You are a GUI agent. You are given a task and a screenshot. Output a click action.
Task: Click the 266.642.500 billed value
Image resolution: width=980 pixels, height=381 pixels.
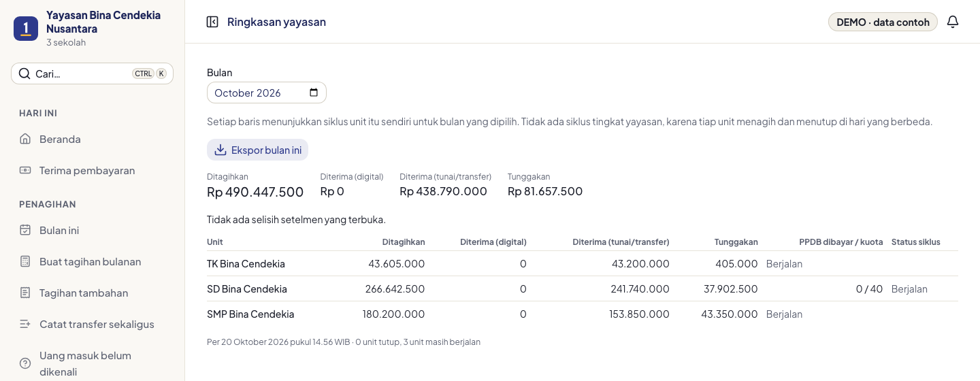pos(395,288)
